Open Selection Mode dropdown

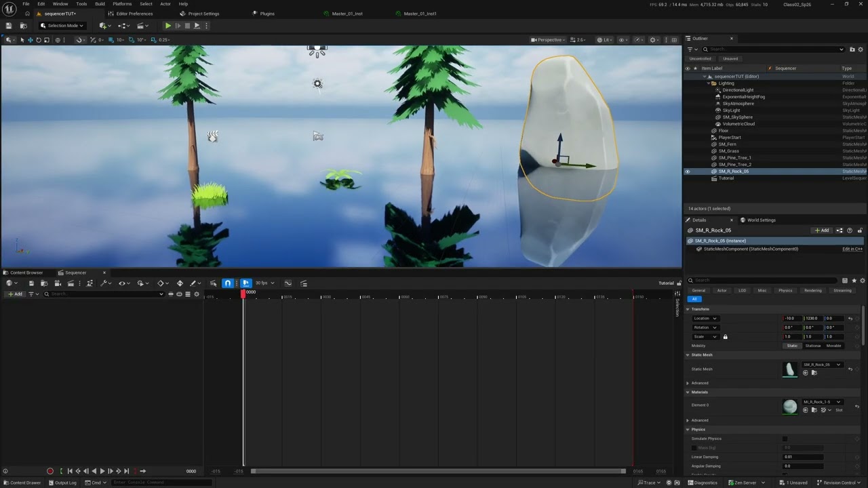point(62,26)
